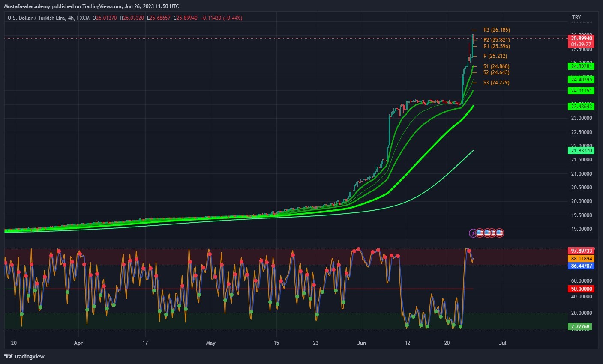Select the P (25.232) pivot label
Screen dimensions: 603x364
(495, 56)
